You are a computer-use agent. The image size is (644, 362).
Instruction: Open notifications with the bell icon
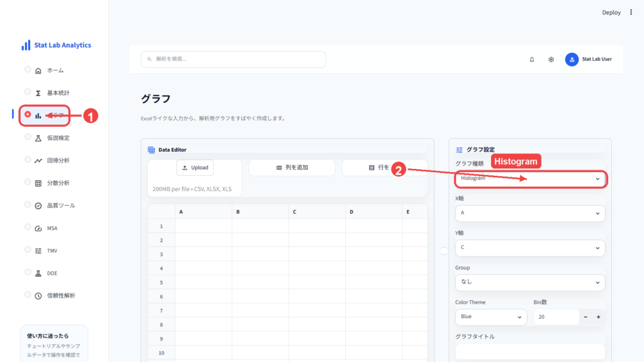pyautogui.click(x=532, y=60)
